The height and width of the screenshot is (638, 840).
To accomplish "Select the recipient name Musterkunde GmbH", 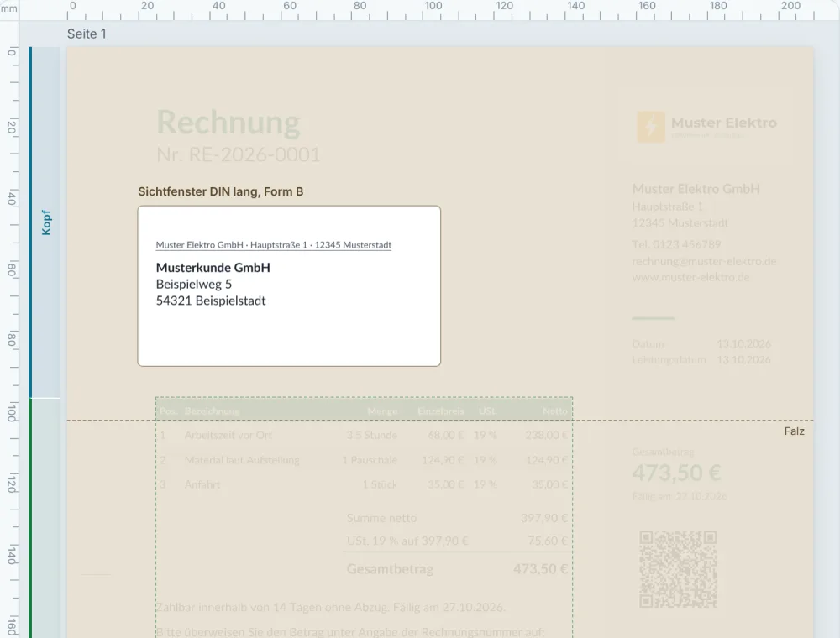I will (x=213, y=268).
